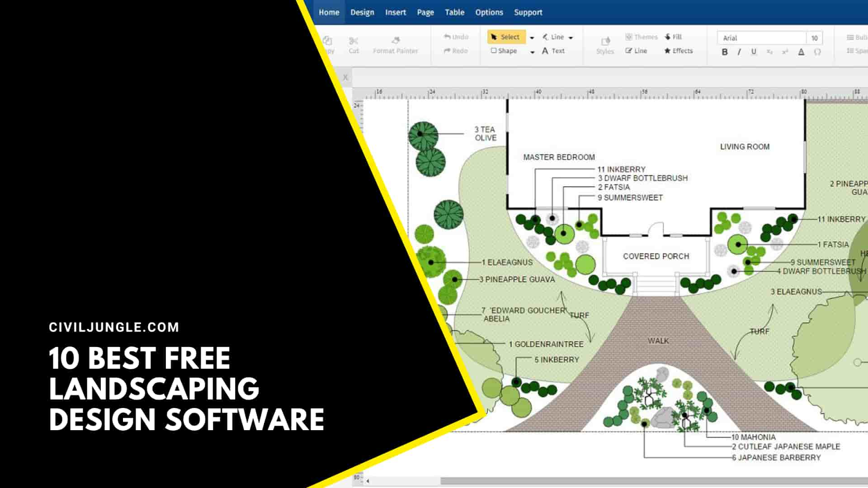
Task: Open Themes options
Action: (641, 37)
